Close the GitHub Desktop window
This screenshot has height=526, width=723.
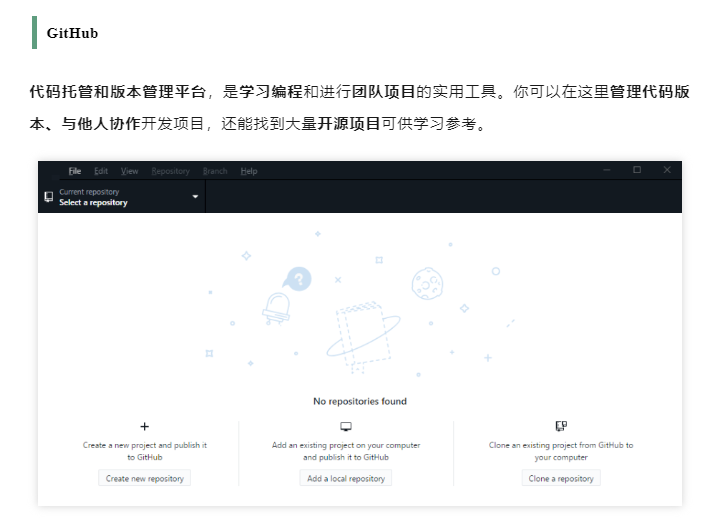[x=667, y=170]
